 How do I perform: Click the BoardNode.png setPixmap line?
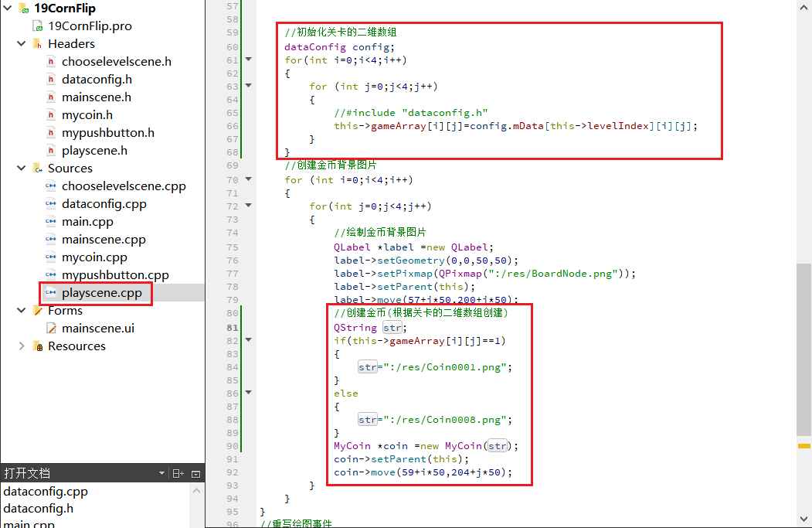coord(484,274)
